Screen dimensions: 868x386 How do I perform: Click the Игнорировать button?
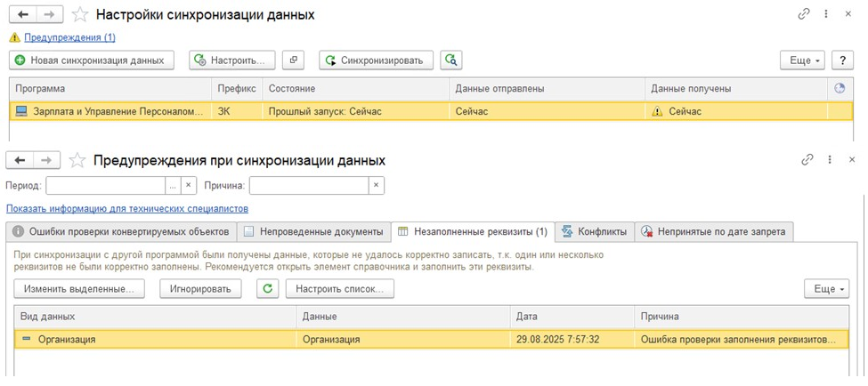(201, 289)
